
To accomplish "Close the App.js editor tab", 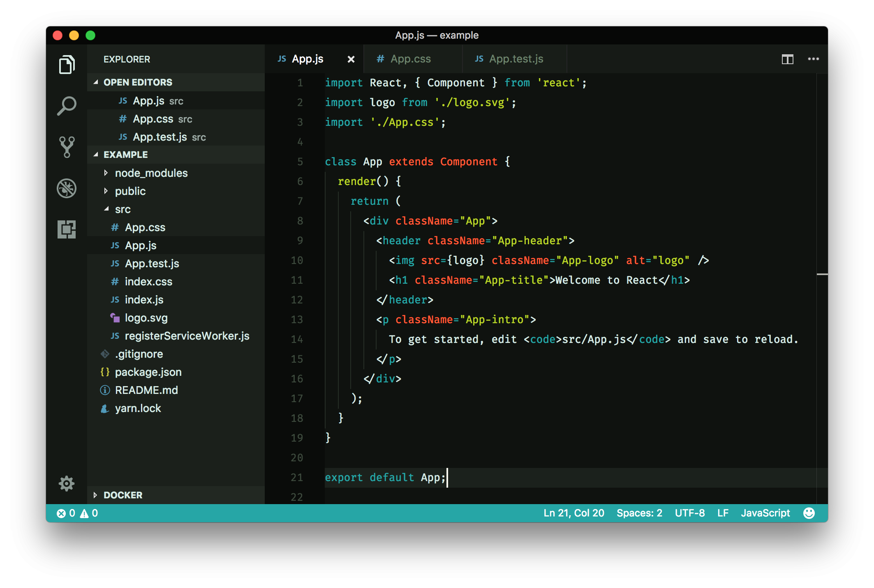I will (351, 59).
